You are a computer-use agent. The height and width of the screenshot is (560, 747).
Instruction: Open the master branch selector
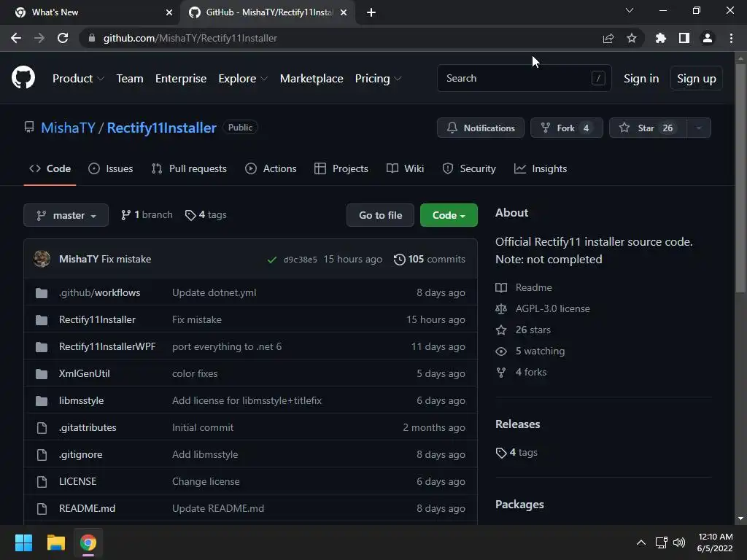(x=66, y=215)
